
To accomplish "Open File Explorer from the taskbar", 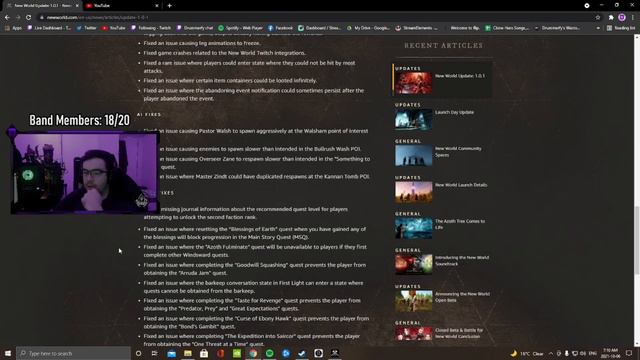I will click(x=188, y=353).
